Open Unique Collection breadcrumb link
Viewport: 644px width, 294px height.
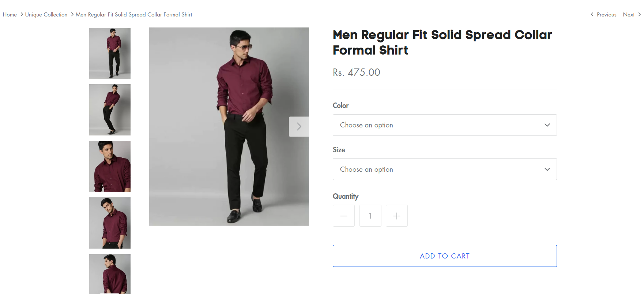pyautogui.click(x=46, y=15)
